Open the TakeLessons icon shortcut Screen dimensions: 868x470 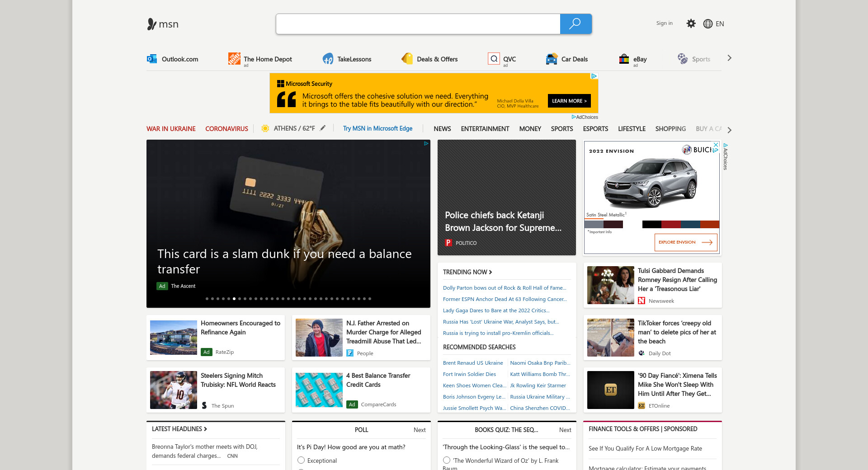click(x=328, y=59)
